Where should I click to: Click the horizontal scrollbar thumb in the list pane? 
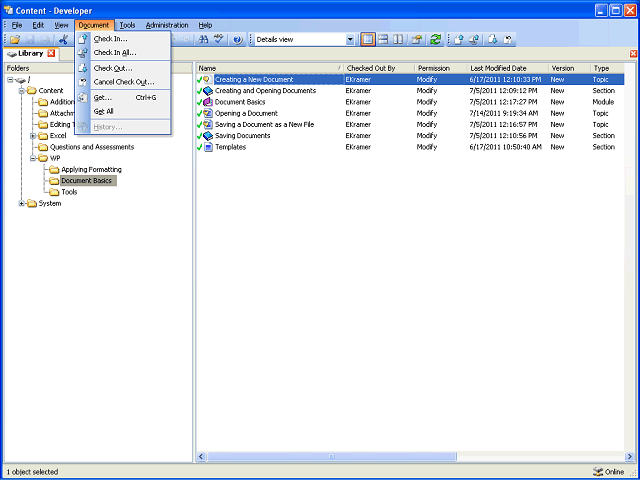coord(331,456)
